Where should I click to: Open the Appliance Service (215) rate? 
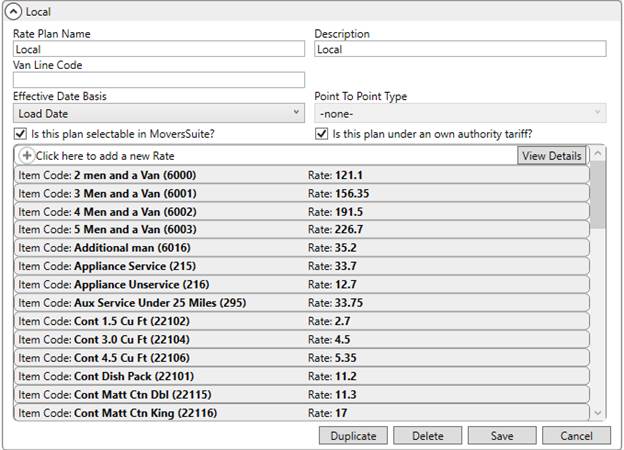coord(300,266)
